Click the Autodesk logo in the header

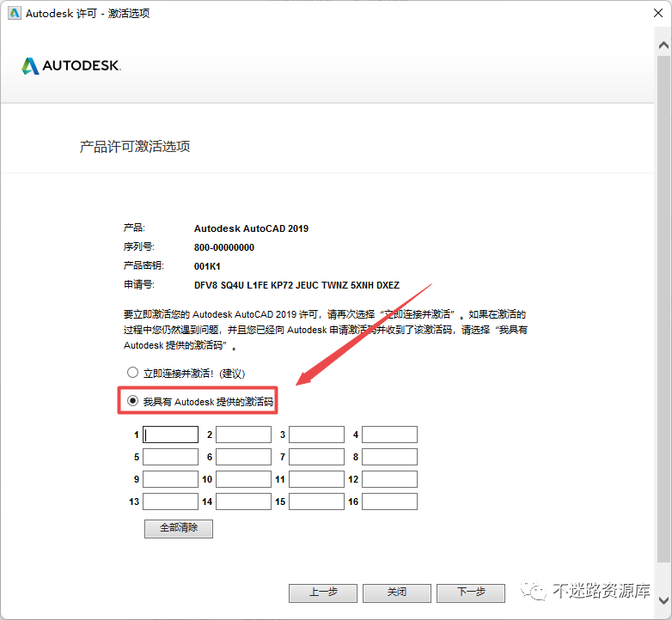pyautogui.click(x=71, y=65)
